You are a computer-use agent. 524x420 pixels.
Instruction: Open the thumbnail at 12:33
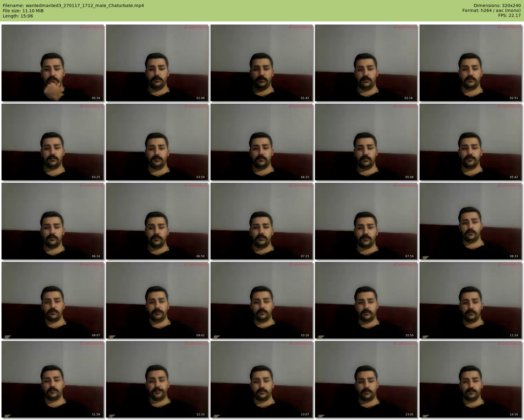(157, 379)
